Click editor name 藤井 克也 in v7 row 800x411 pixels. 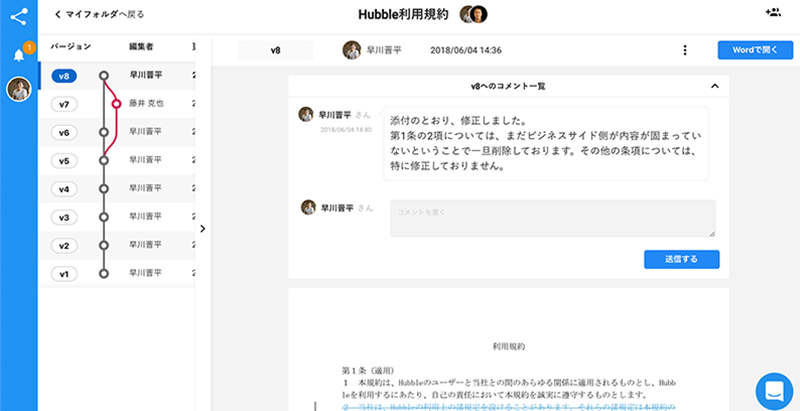[146, 104]
